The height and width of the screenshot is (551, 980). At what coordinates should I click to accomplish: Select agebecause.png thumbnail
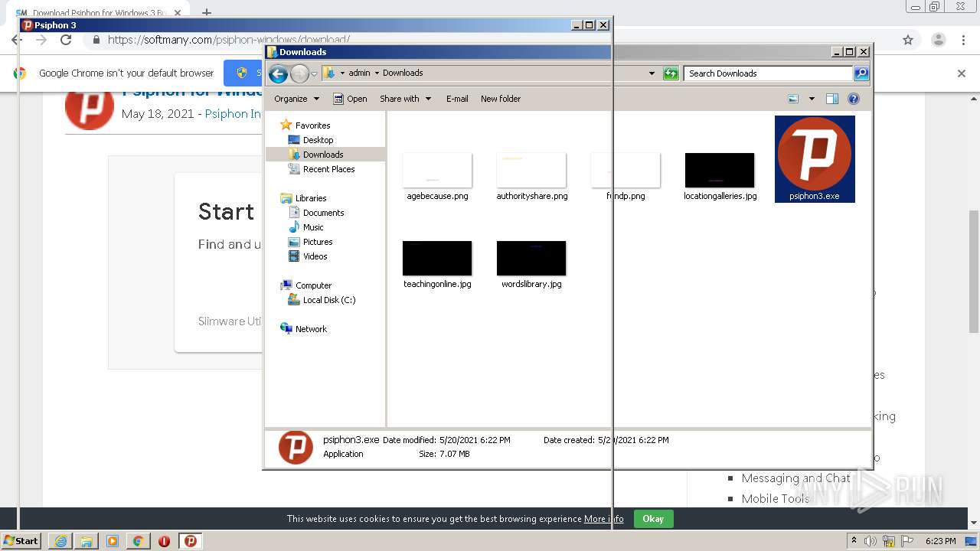pyautogui.click(x=437, y=170)
